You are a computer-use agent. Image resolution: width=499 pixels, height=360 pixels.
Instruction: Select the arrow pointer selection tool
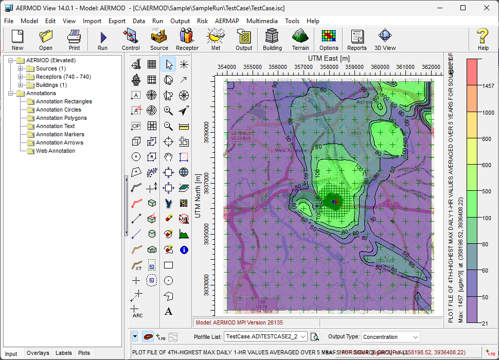pyautogui.click(x=168, y=64)
